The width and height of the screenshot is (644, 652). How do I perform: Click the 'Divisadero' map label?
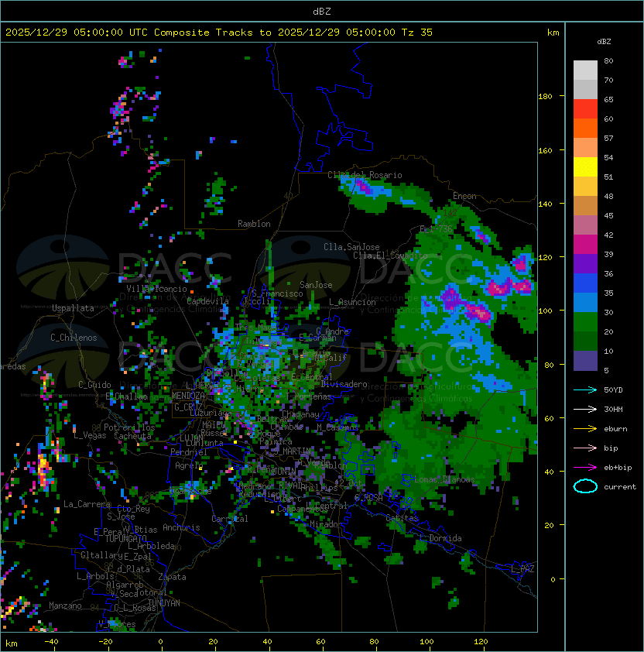pyautogui.click(x=344, y=384)
